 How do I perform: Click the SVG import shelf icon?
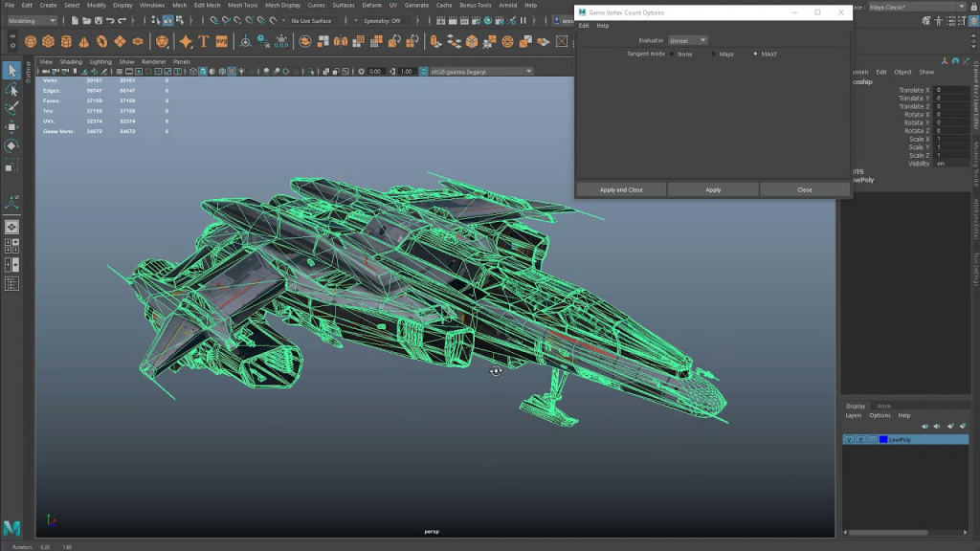(x=222, y=42)
